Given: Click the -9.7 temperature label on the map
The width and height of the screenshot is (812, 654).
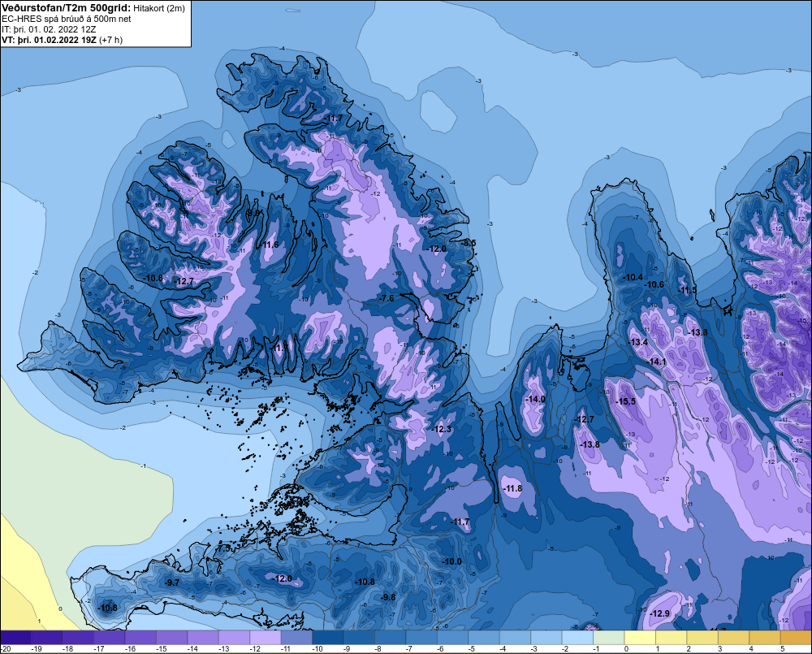Looking at the screenshot, I should click(x=172, y=583).
